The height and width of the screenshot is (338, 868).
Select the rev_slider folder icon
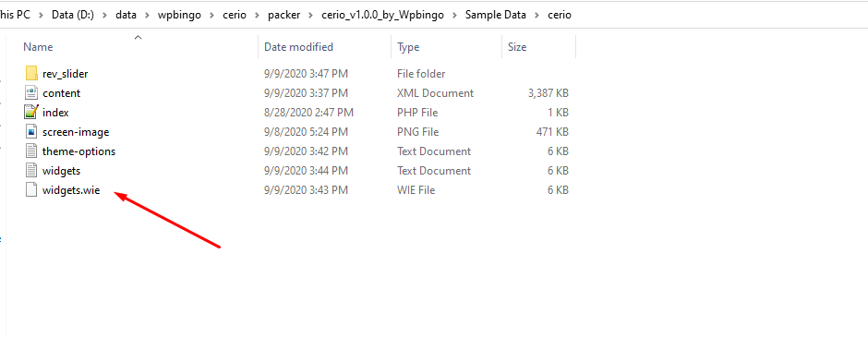(31, 74)
